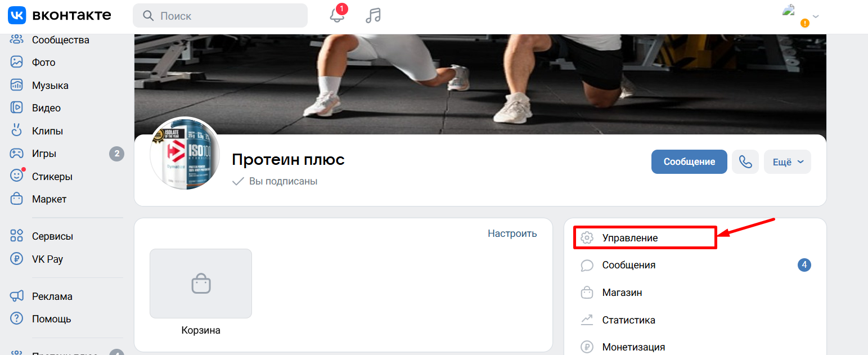Screen dimensions: 868x355
Task: Open the notifications bell icon
Action: coord(338,15)
